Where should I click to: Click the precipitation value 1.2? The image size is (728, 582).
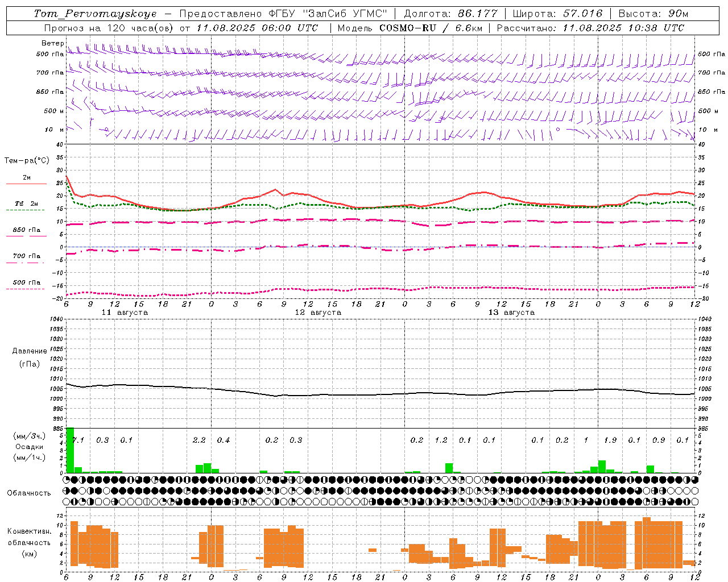tap(441, 440)
